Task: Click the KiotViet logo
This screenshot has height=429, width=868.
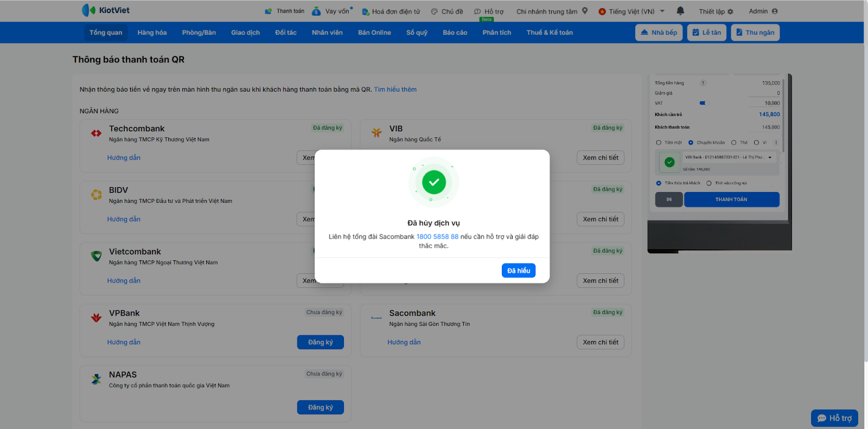Action: (105, 10)
